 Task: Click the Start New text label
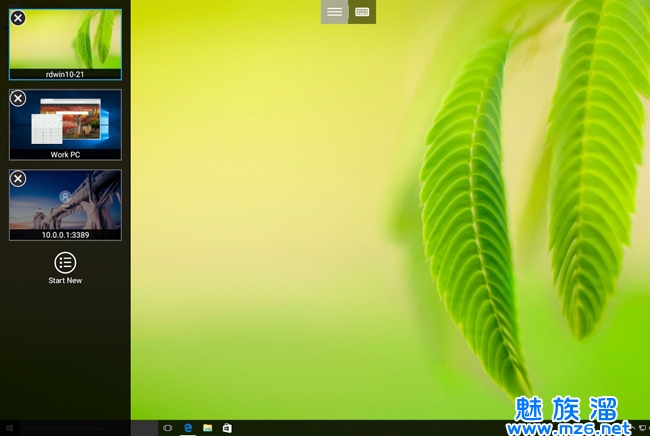tap(65, 281)
